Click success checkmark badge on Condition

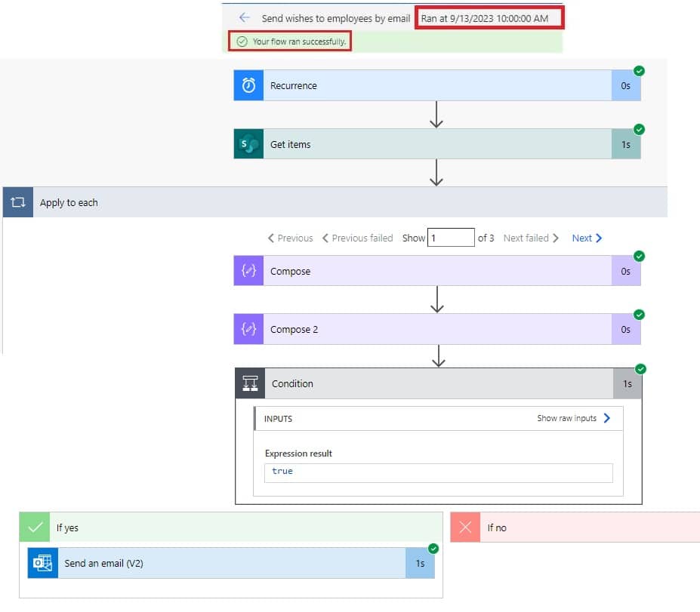640,369
